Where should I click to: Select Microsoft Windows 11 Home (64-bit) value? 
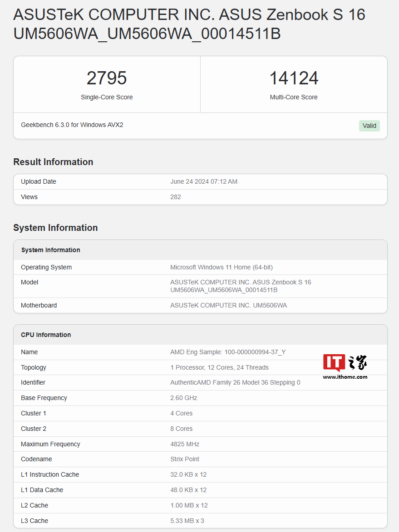[x=222, y=267]
